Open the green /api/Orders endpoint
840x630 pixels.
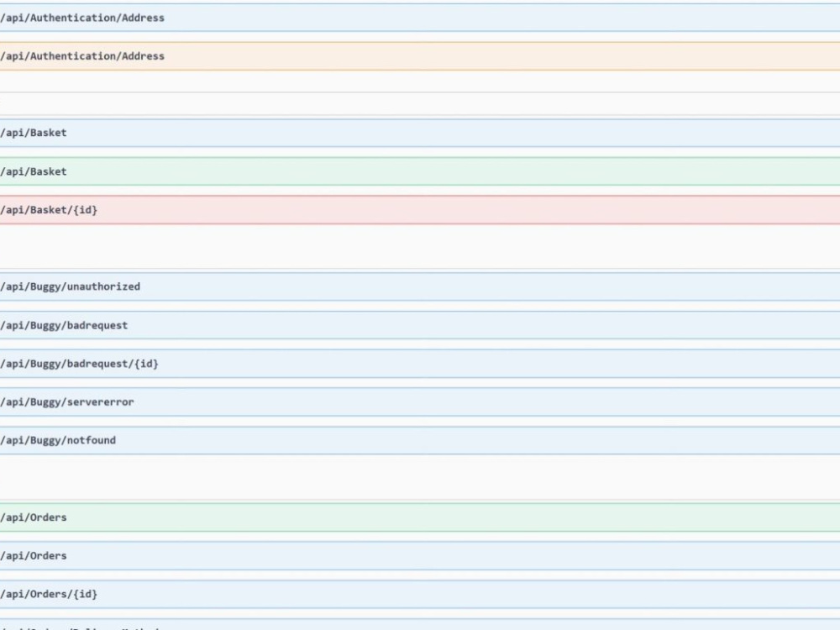420,517
